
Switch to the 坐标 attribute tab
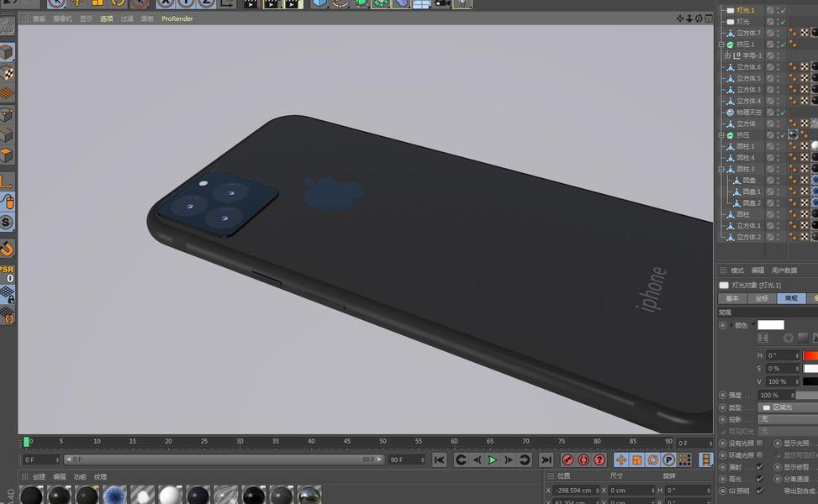point(762,299)
